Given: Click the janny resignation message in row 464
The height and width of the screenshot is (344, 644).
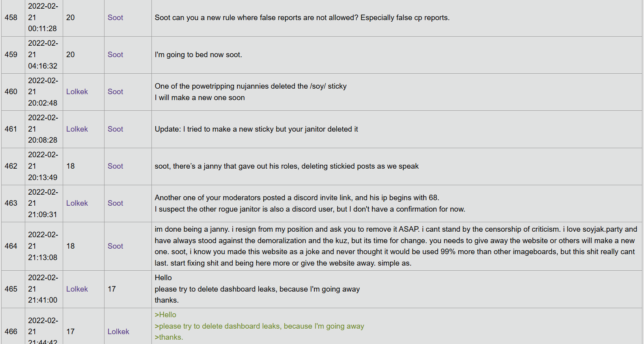Looking at the screenshot, I should click(x=394, y=246).
